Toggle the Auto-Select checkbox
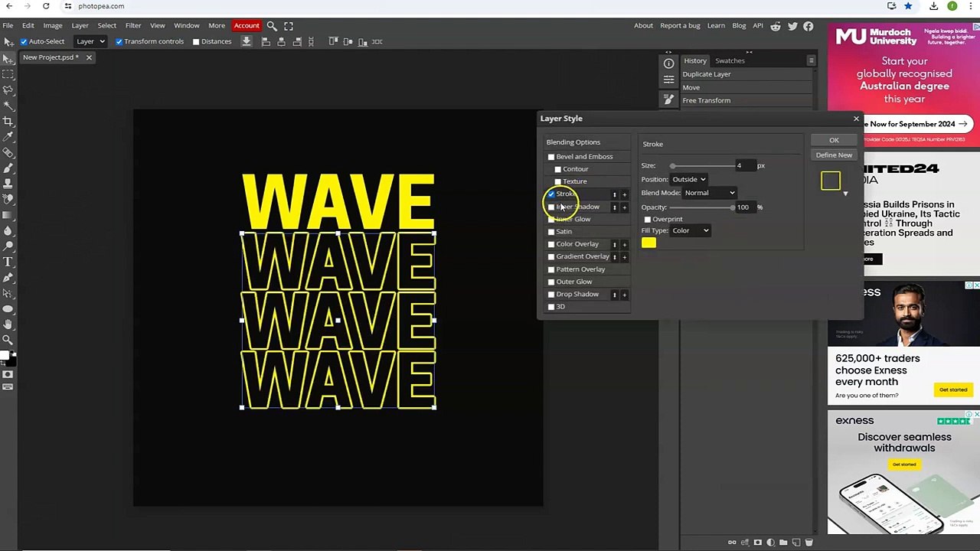Screen dimensions: 980x551 point(24,41)
